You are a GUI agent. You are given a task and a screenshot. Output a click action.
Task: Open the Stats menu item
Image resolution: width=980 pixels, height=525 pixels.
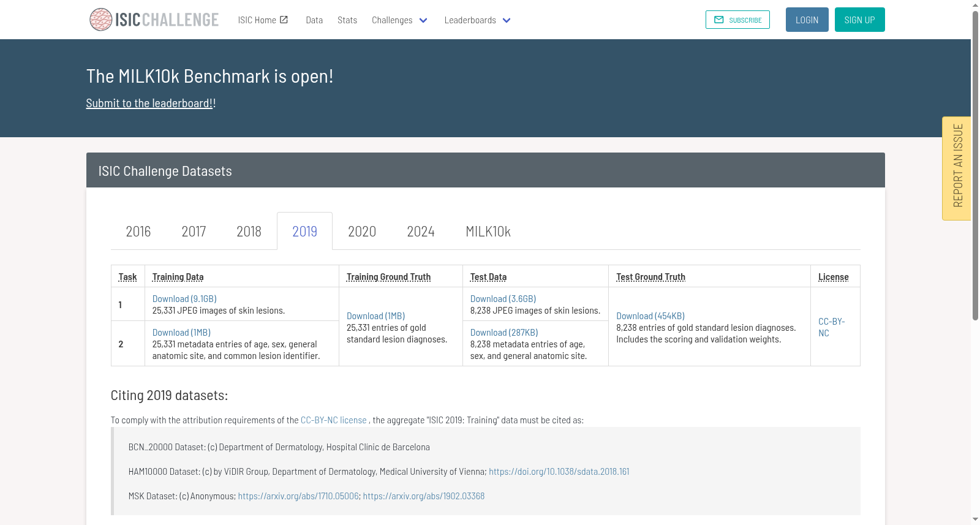click(347, 20)
